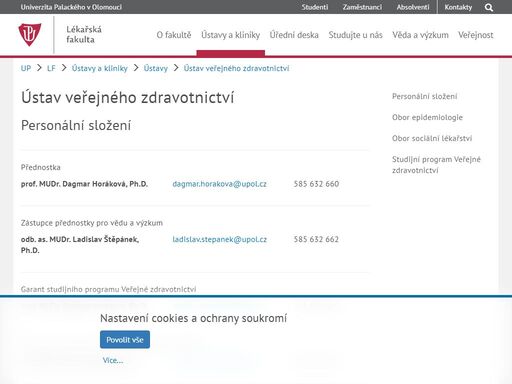The width and height of the screenshot is (512, 384).
Task: Open Studijní program Veřejné zdravotnictví sidebar link
Action: [436, 165]
